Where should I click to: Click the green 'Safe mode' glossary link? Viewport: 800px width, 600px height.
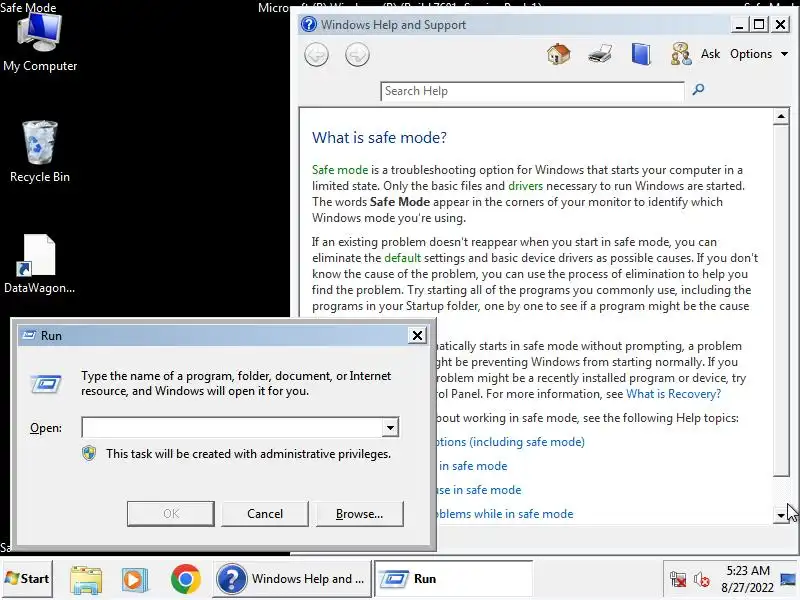340,170
